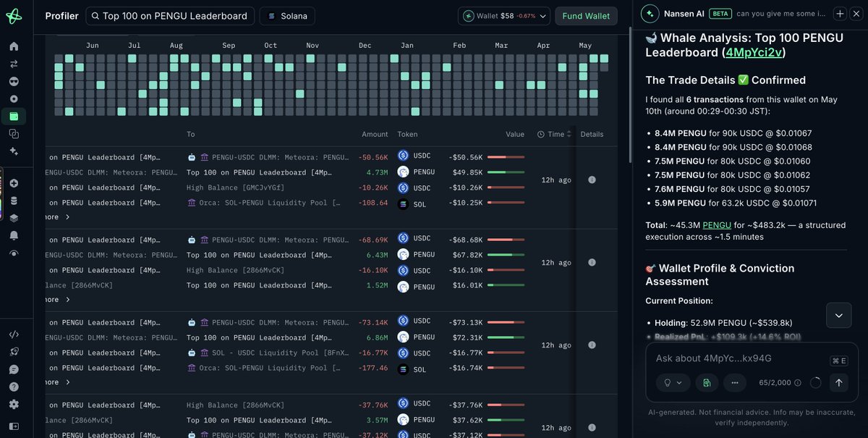Open the lightbulb mode dropdown in chat box
This screenshot has width=868, height=438.
pyautogui.click(x=673, y=382)
